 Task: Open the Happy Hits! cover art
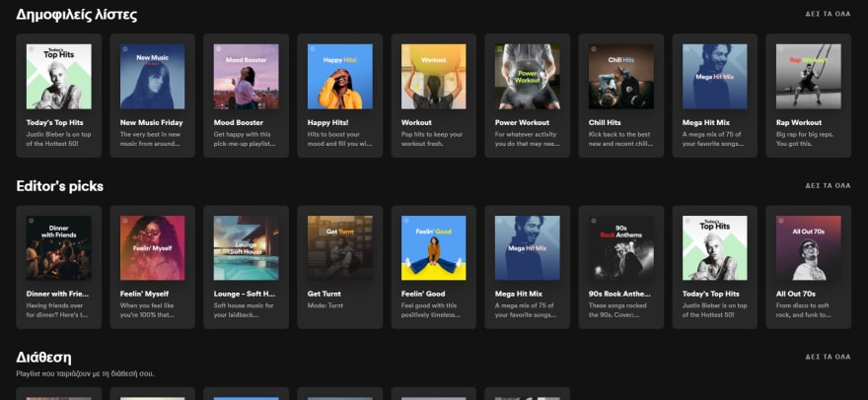(x=340, y=76)
